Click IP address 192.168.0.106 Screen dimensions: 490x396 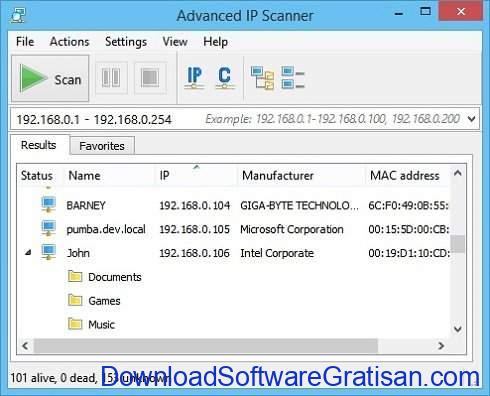point(195,253)
